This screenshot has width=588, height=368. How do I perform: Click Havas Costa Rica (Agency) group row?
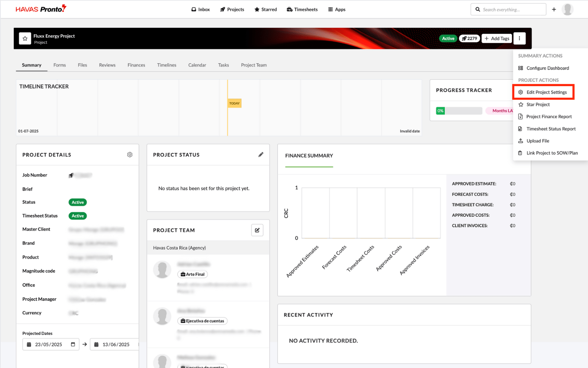pyautogui.click(x=208, y=248)
